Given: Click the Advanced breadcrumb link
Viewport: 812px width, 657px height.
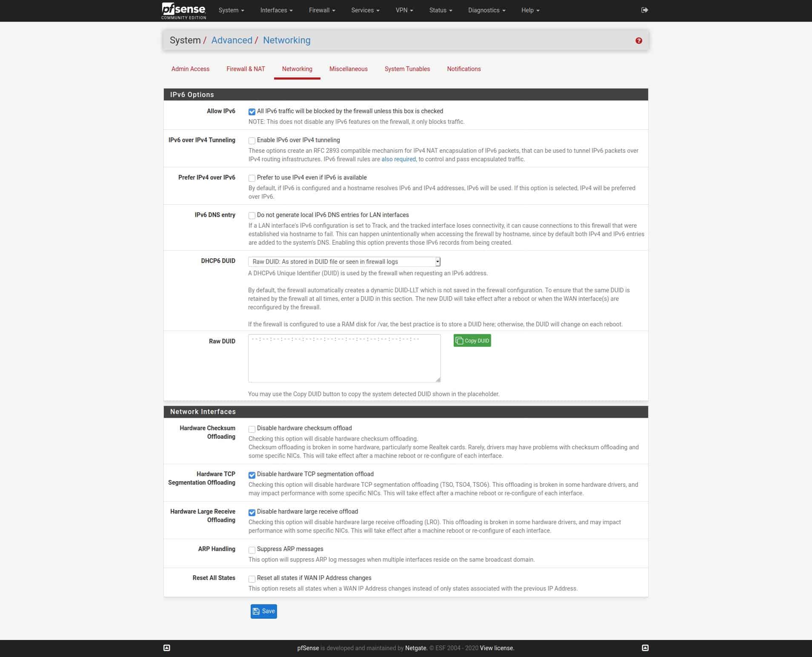Looking at the screenshot, I should (x=232, y=40).
